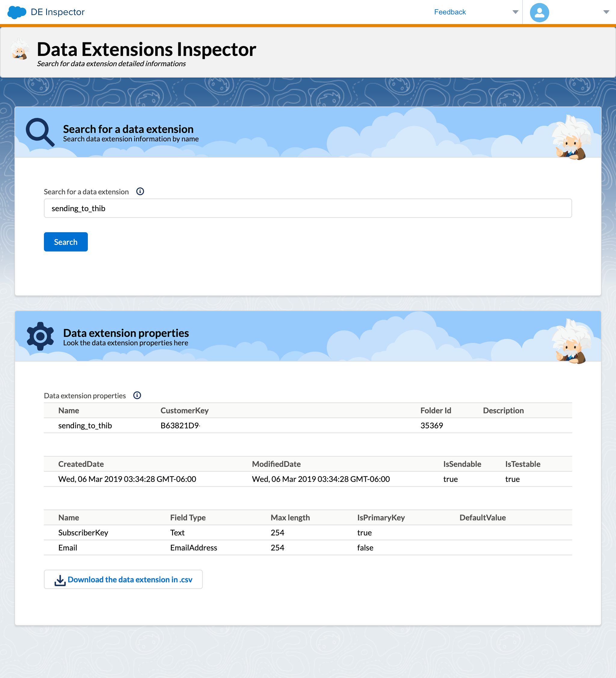Image resolution: width=616 pixels, height=678 pixels.
Task: Focus the data extension search input
Action: [308, 208]
